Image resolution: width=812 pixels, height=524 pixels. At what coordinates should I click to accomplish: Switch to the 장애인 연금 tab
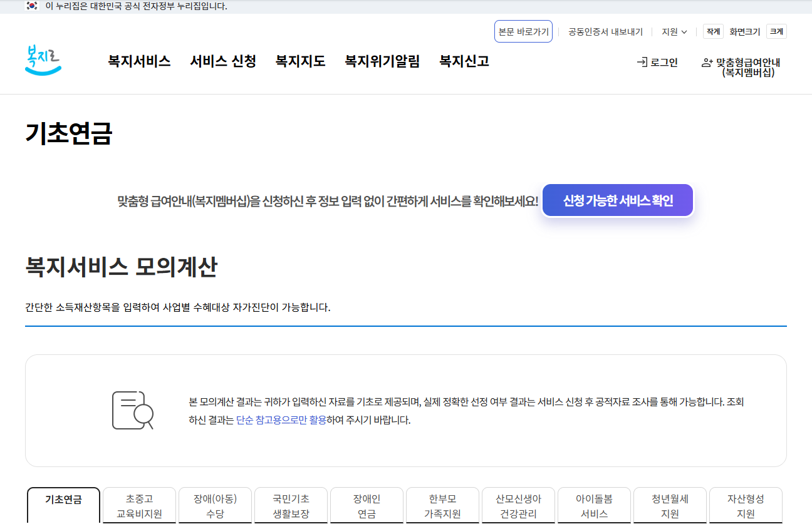(x=367, y=506)
